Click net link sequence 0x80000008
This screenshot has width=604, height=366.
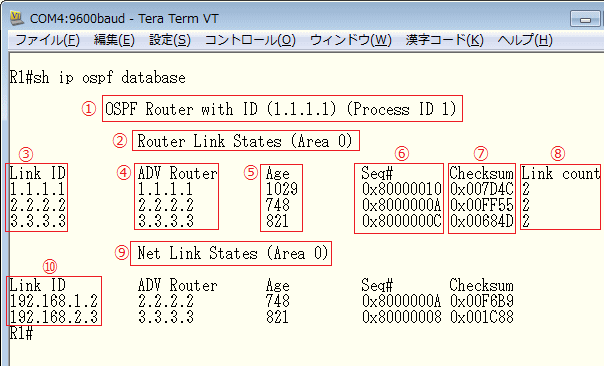[x=401, y=317]
